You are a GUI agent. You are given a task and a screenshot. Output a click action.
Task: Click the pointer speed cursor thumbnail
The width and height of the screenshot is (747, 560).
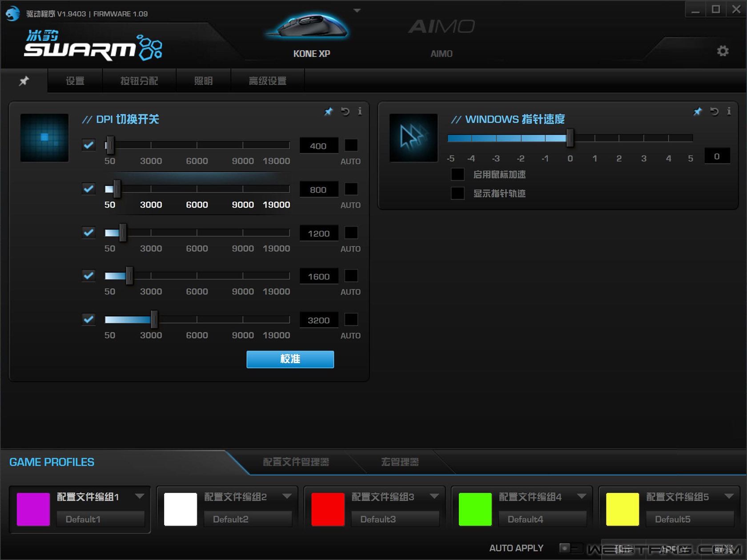point(414,138)
